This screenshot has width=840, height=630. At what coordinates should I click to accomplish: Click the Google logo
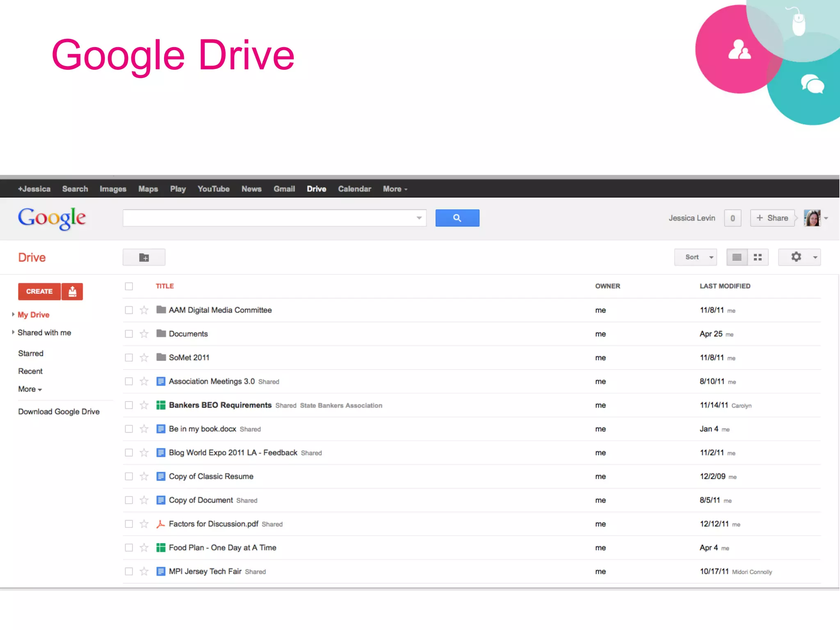52,219
